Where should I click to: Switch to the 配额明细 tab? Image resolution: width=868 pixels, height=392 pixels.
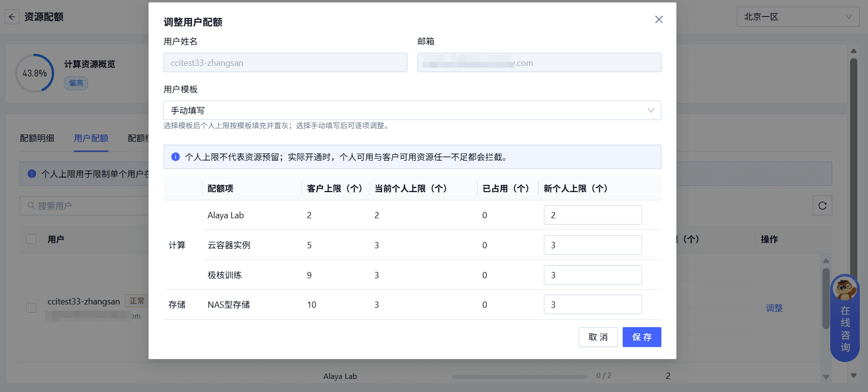coord(37,138)
